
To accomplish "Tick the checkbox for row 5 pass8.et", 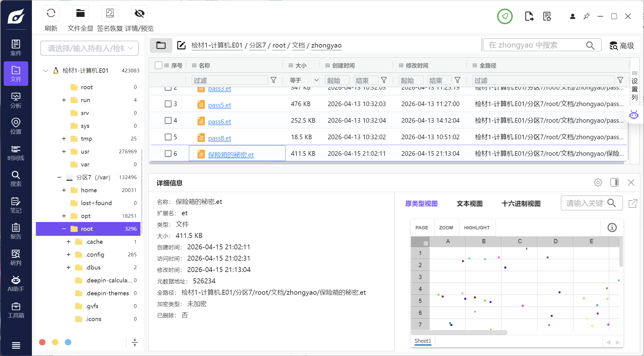I will click(168, 137).
